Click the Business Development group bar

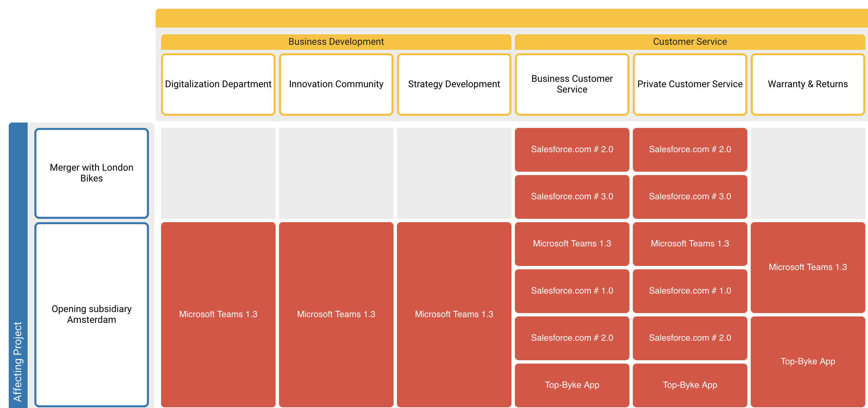pos(336,42)
